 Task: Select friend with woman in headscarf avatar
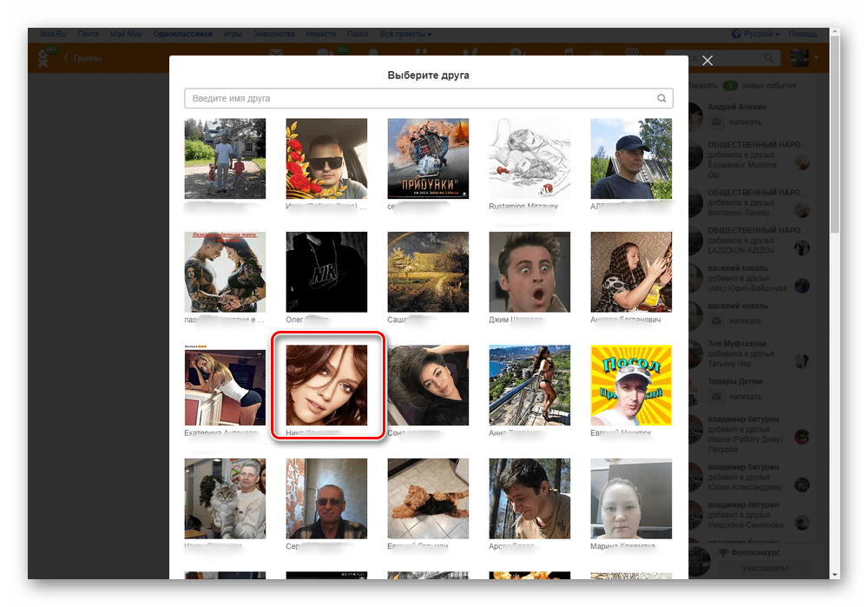[631, 272]
